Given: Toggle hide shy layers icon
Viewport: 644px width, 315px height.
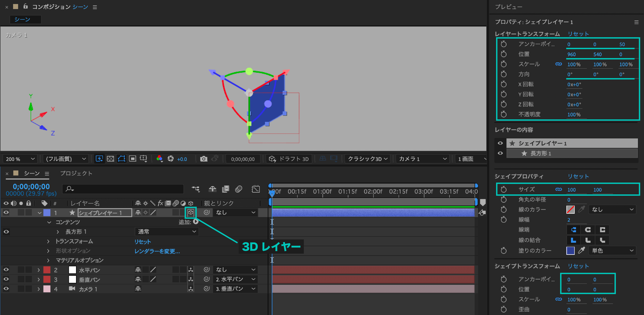Looking at the screenshot, I should [x=213, y=189].
